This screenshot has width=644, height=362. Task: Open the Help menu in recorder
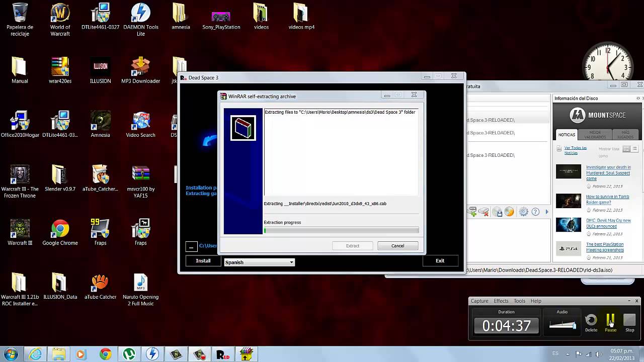[536, 301]
